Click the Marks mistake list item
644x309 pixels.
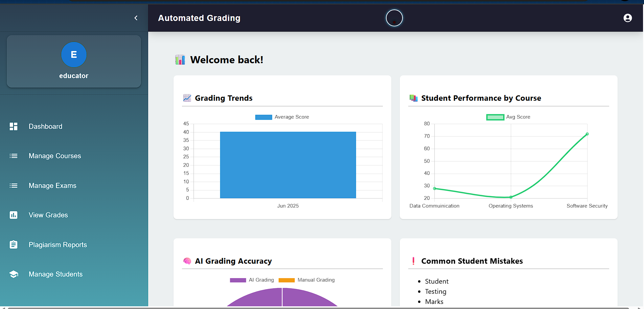[x=434, y=302]
